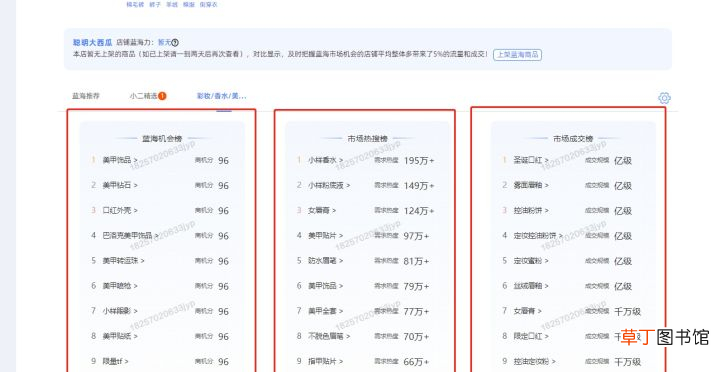This screenshot has height=372, width=720.
Task: Open the 美甲全套 entry
Action: pos(326,311)
